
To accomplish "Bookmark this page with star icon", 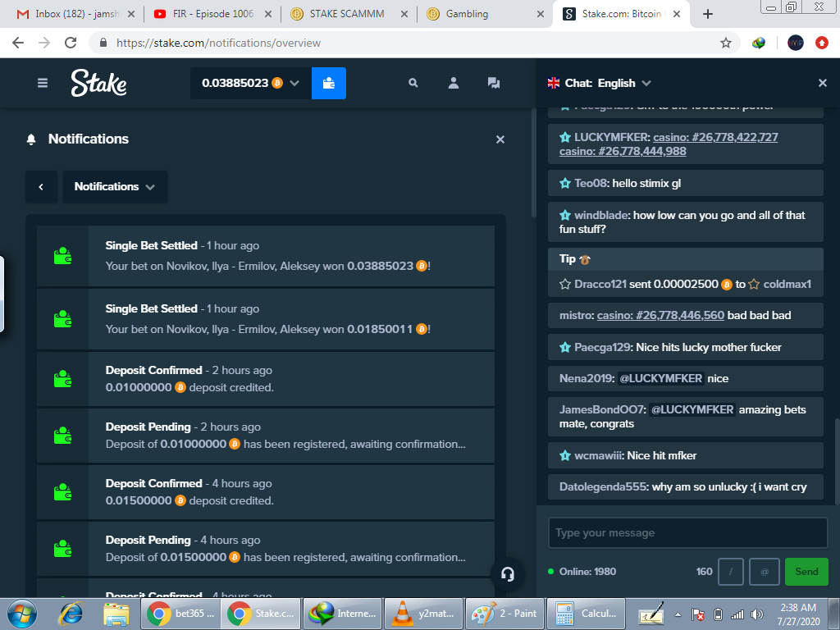I will coord(725,43).
